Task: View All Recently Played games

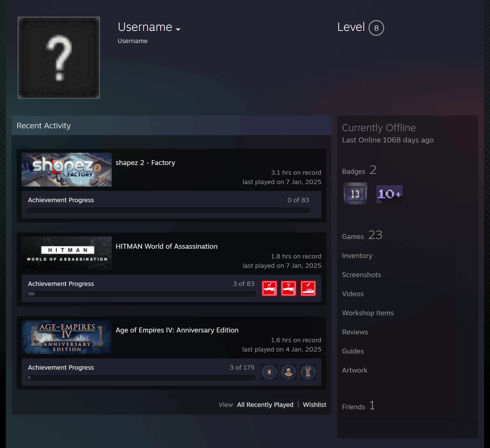Action: tap(265, 405)
